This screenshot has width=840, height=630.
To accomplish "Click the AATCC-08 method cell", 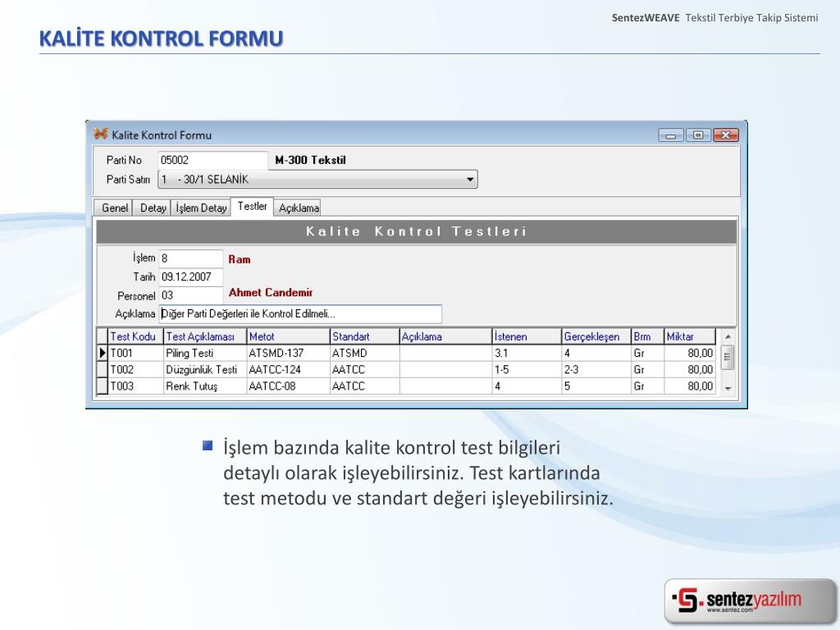I will point(288,386).
